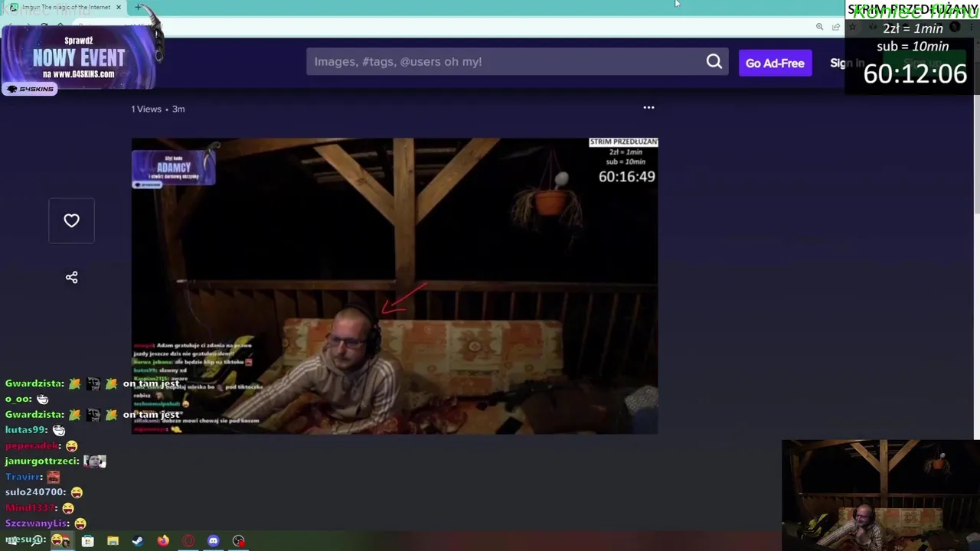Click chat username kutas99

tap(26, 430)
